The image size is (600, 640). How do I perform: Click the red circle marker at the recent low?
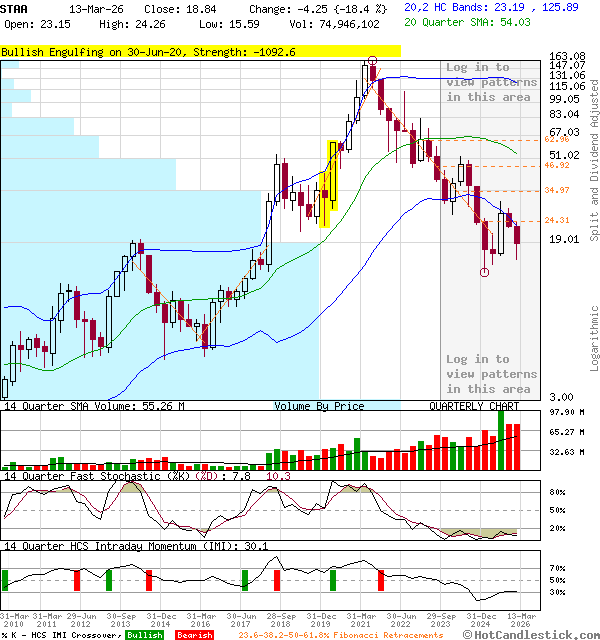485,272
